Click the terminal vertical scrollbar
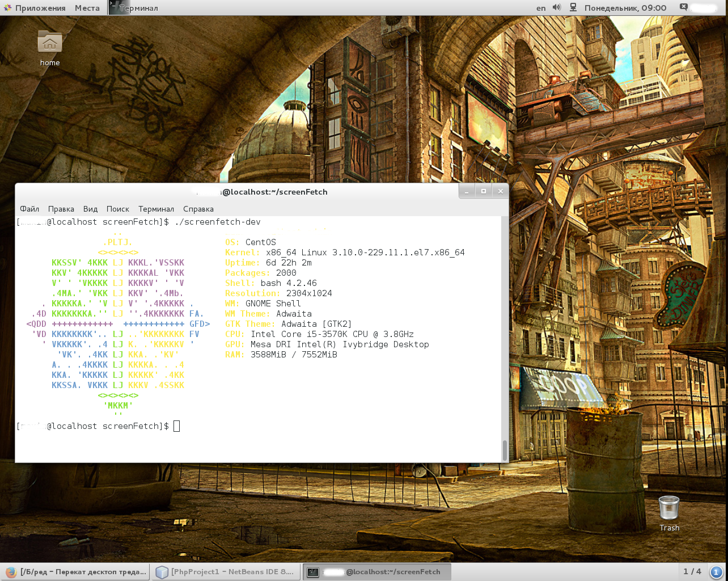 coord(505,450)
